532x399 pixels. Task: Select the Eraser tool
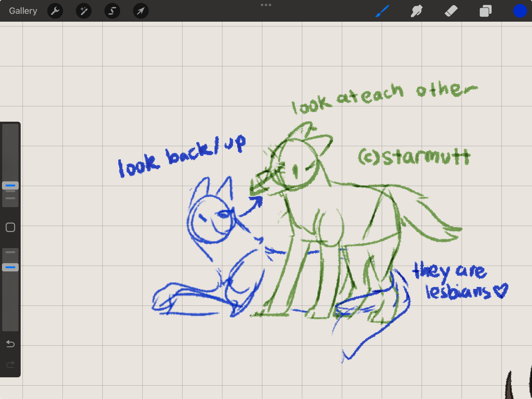[x=451, y=11]
